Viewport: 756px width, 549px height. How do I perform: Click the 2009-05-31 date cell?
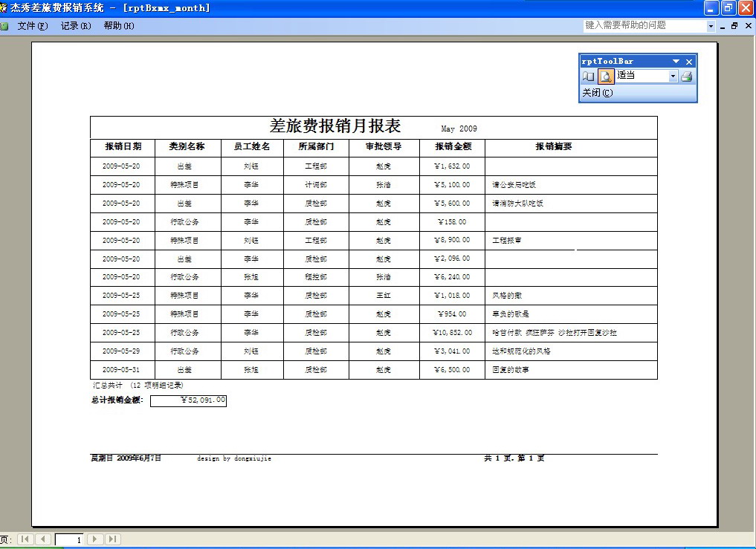pos(121,370)
